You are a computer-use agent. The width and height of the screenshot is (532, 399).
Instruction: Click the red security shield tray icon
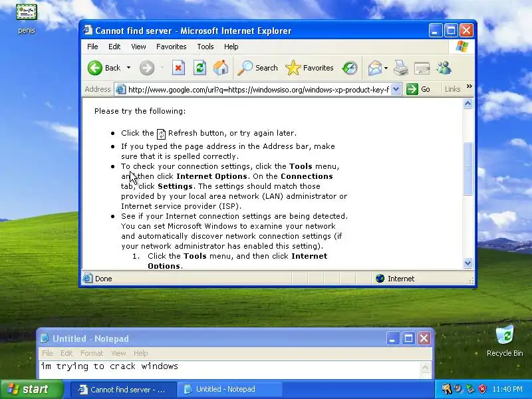tap(482, 389)
